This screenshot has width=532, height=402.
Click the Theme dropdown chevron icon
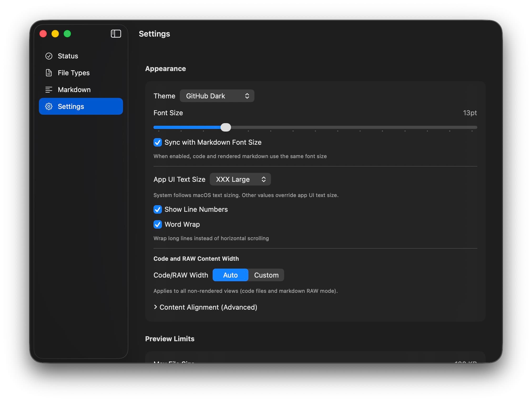[x=247, y=96]
